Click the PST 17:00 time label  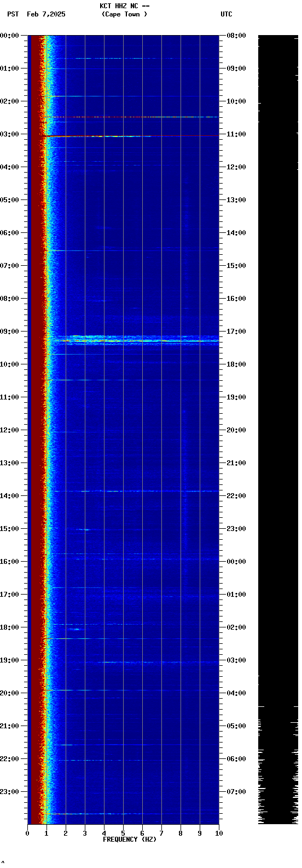coord(9,595)
